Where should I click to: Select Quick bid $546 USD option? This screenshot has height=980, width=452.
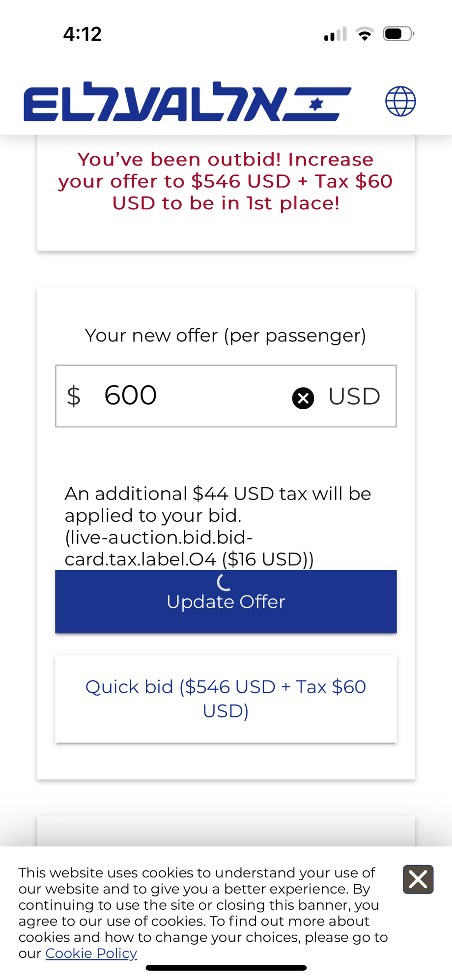(226, 699)
